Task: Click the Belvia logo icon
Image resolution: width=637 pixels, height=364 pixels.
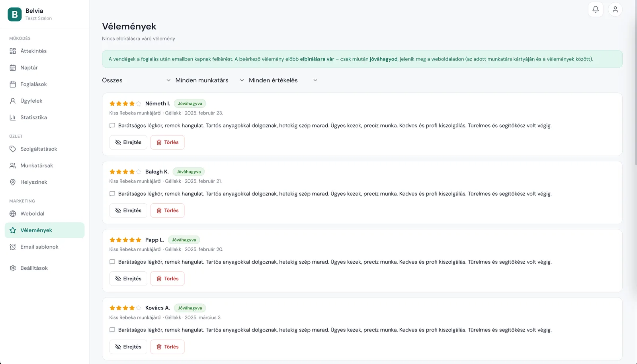Action: 15,14
